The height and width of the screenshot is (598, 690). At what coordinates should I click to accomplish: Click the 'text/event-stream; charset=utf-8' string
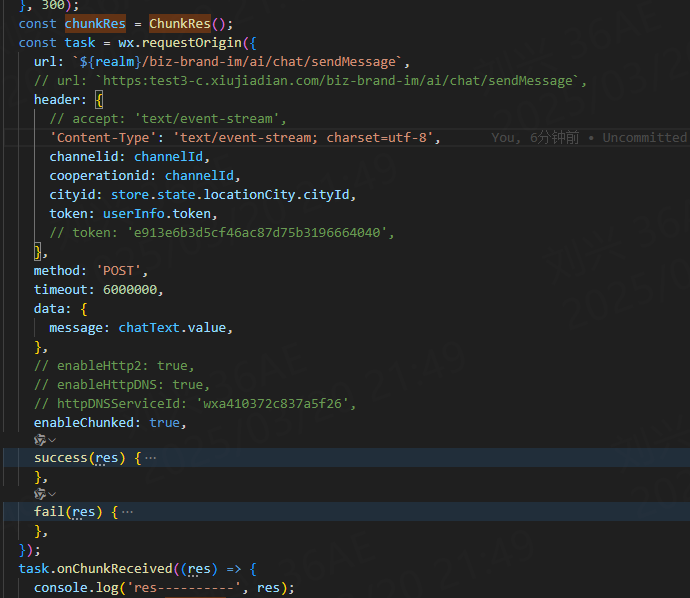point(303,138)
